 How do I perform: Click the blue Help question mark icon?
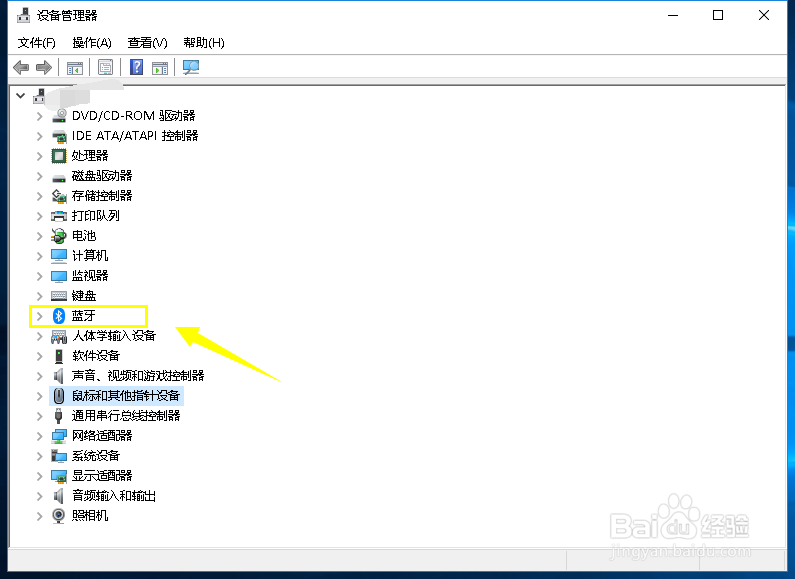coord(136,67)
